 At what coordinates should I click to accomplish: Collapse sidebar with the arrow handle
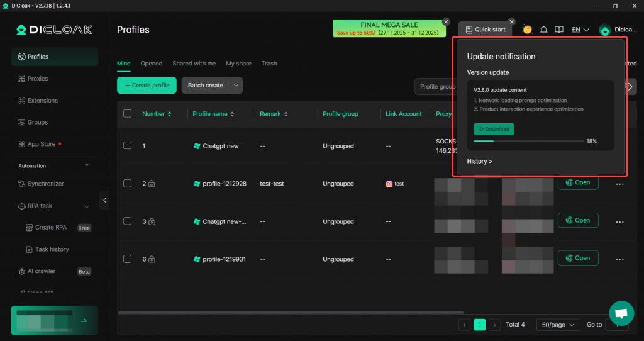coord(104,200)
